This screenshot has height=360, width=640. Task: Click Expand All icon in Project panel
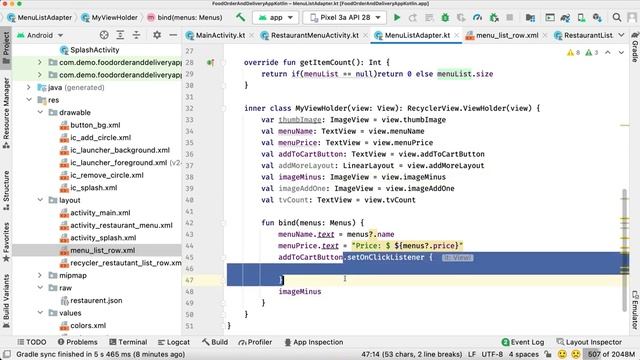pos(120,35)
